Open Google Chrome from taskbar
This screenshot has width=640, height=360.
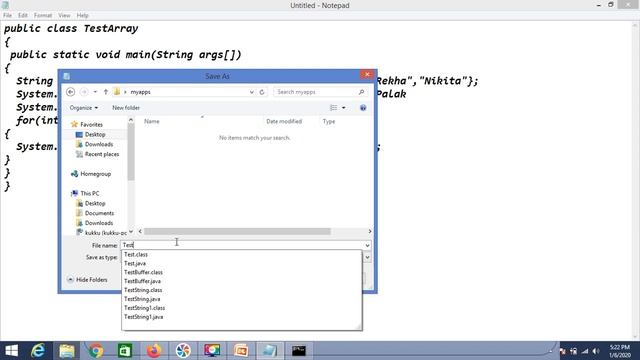[x=96, y=351]
